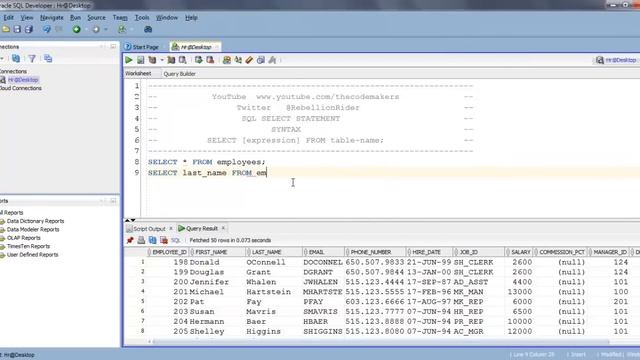Click the To Upper/Lower/InitCap icon
Image resolution: width=640 pixels, height=360 pixels.
click(238, 60)
